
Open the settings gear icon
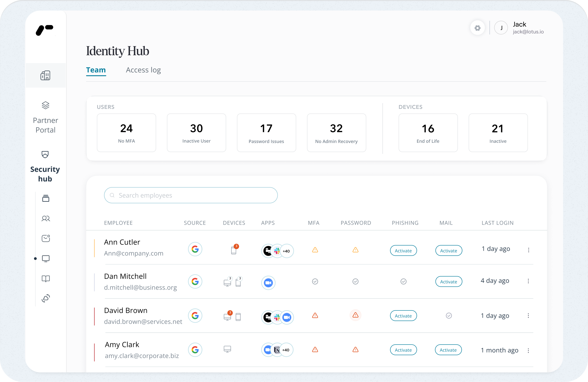pyautogui.click(x=477, y=28)
